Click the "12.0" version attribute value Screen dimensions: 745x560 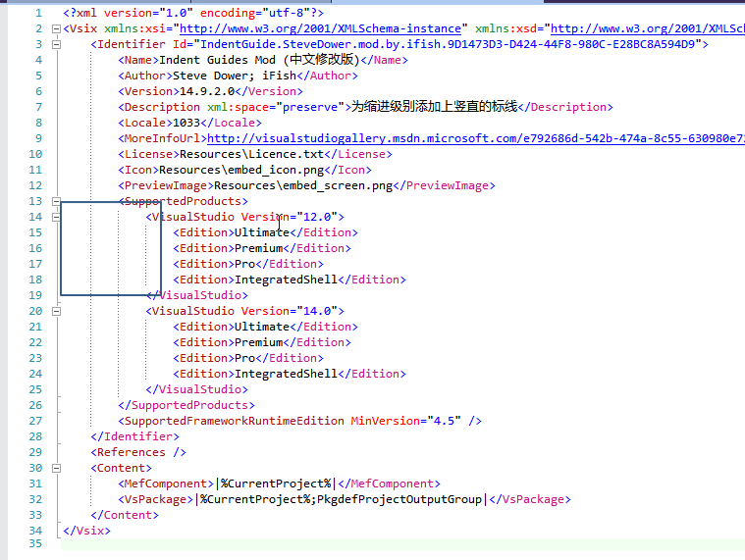[x=317, y=217]
